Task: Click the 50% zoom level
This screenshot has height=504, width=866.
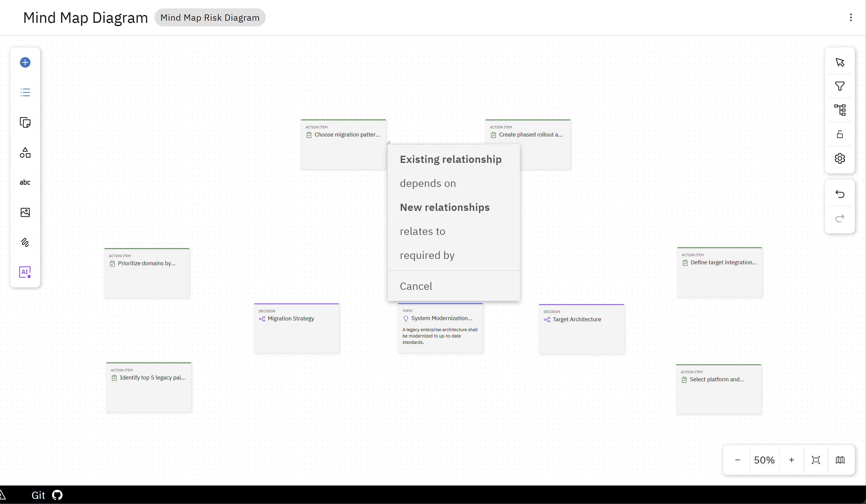Action: point(764,460)
